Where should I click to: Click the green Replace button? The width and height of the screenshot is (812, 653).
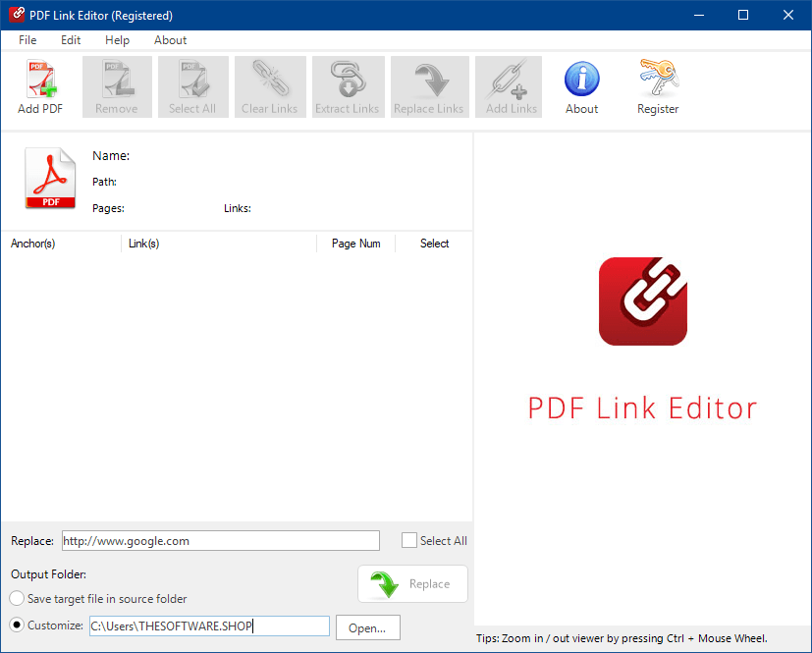click(412, 584)
